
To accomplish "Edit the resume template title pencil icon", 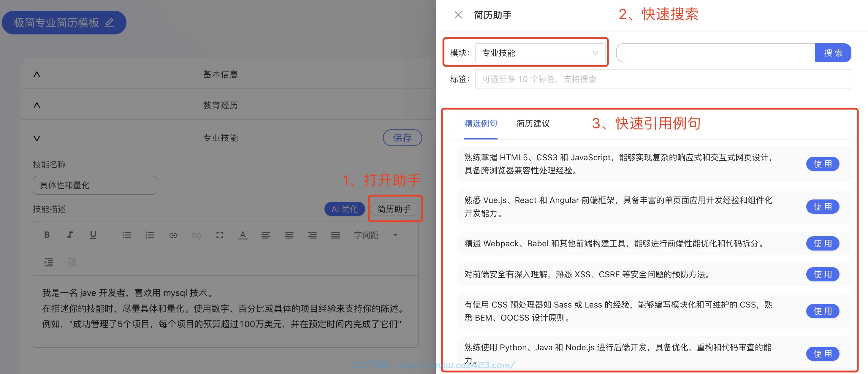I will 110,23.
